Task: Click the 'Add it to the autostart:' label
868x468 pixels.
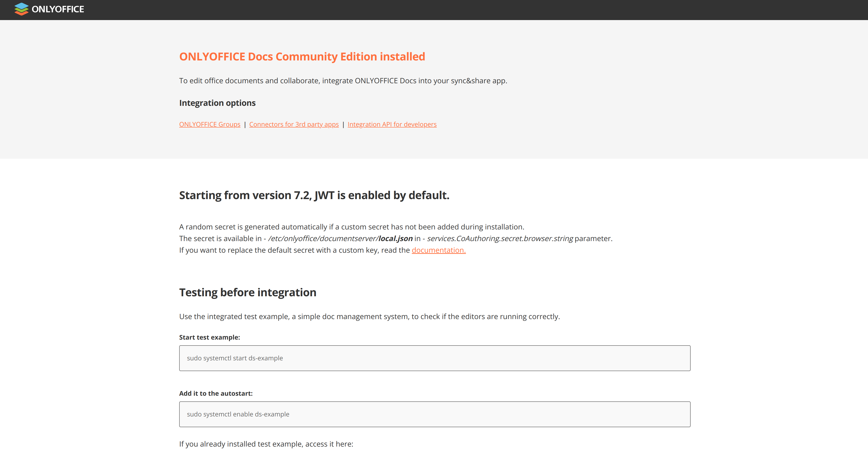Action: (216, 393)
